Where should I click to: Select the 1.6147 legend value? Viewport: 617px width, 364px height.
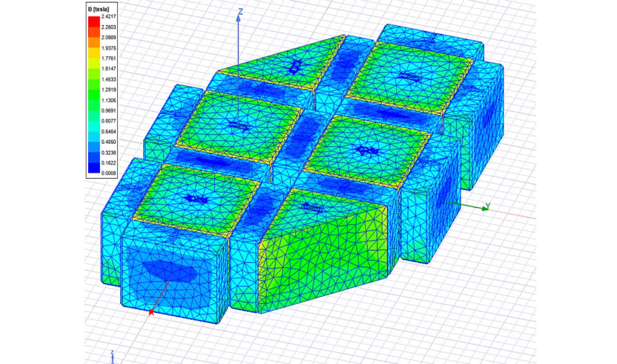108,69
